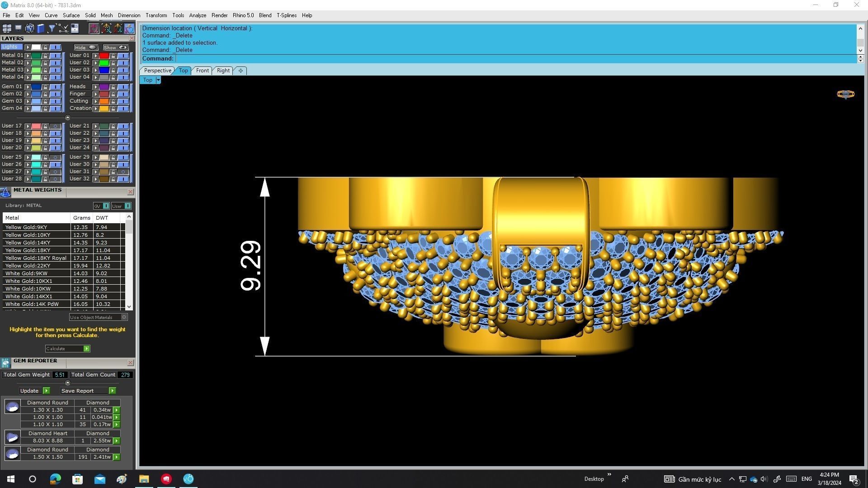Click the selection filter funnel icon
This screenshot has height=488, width=868.
pos(52,28)
